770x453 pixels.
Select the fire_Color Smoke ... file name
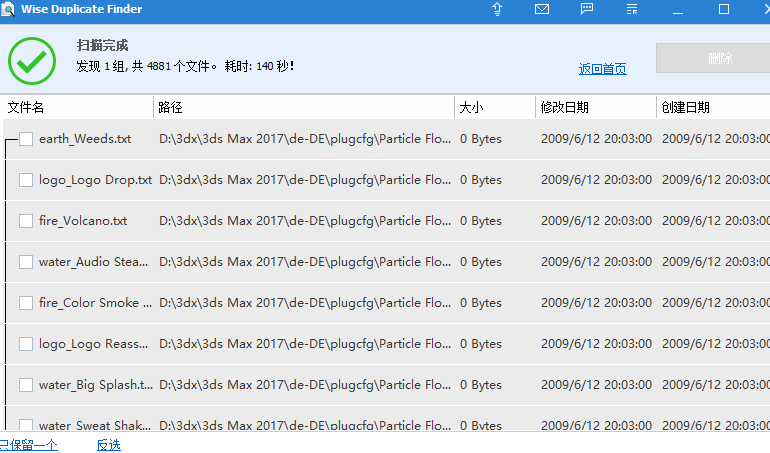coord(95,303)
